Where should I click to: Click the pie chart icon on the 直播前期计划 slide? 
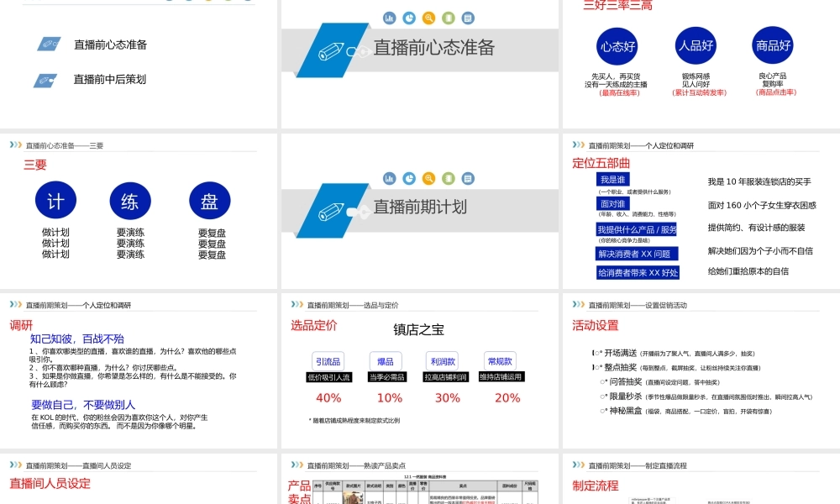point(407,179)
